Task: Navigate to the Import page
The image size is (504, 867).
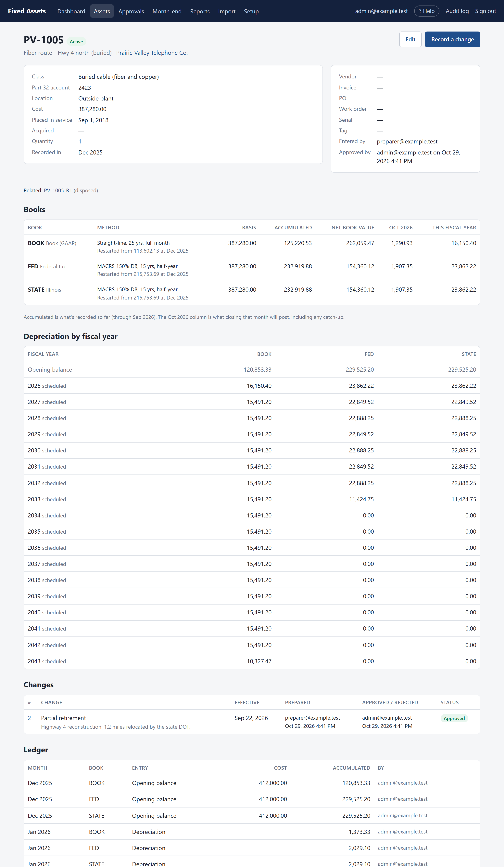Action: click(227, 11)
